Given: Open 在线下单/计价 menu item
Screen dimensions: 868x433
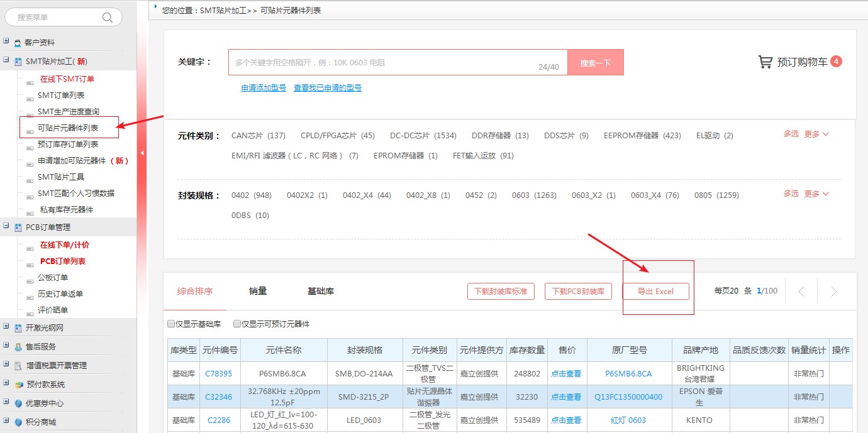Looking at the screenshot, I should click(x=65, y=245).
